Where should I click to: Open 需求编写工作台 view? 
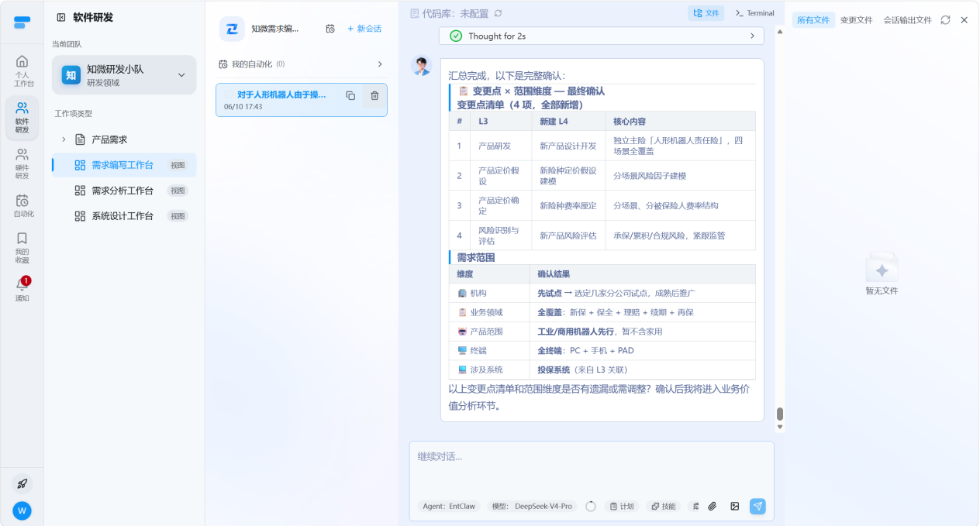tap(124, 165)
